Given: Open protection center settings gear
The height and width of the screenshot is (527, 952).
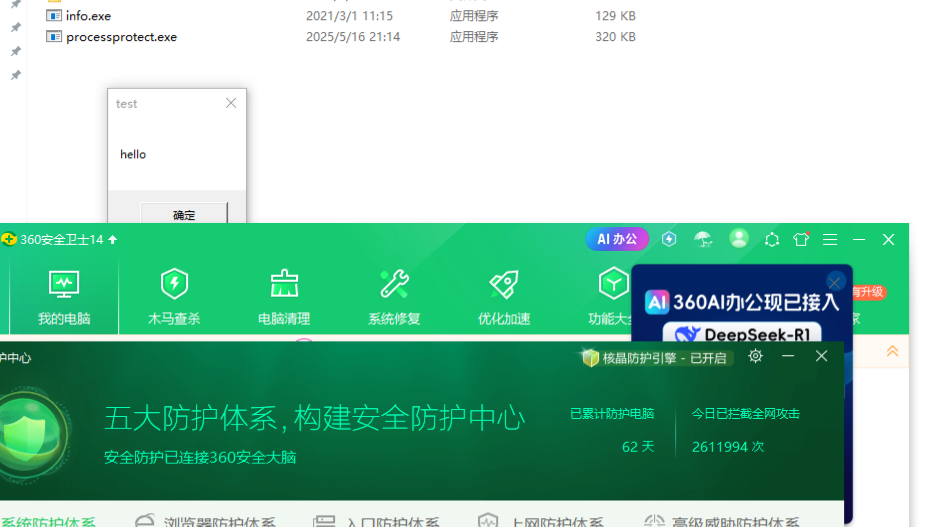Looking at the screenshot, I should pyautogui.click(x=755, y=356).
